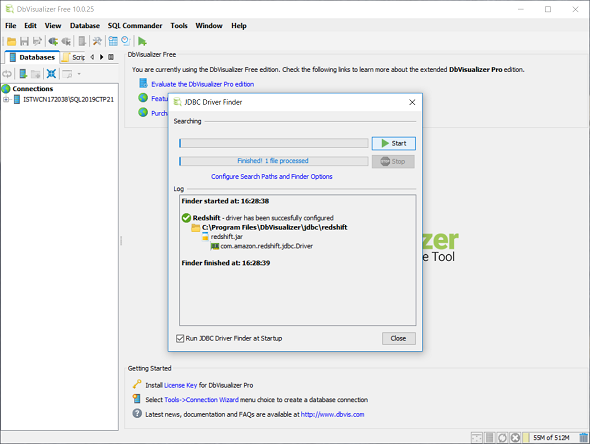Click the Open File folder icon in toolbar
The height and width of the screenshot is (444, 590).
click(11, 41)
